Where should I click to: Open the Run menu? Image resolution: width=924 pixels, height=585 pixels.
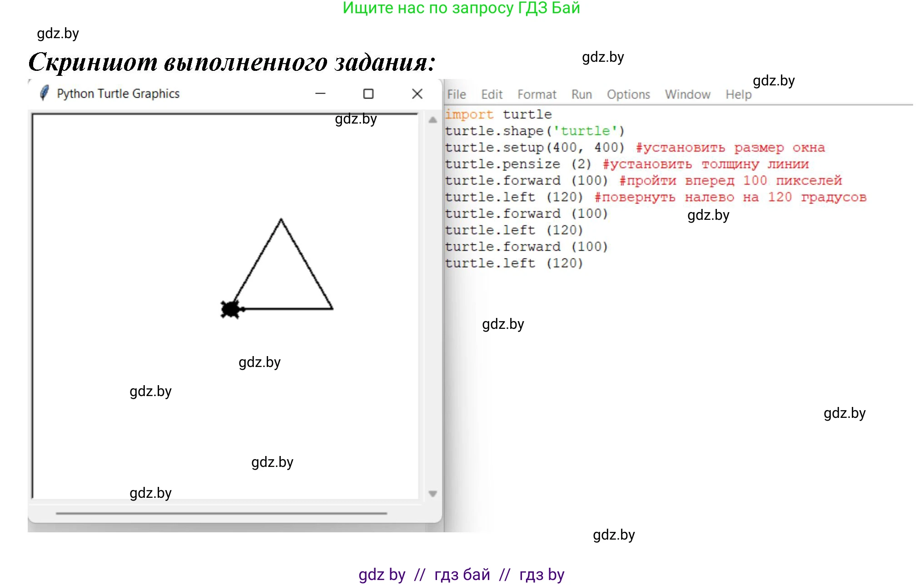pos(581,94)
